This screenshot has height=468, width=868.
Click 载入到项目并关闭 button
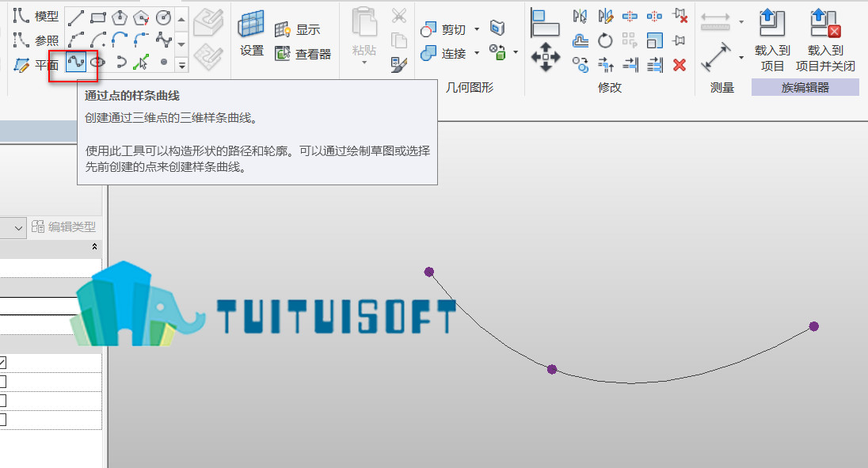pyautogui.click(x=825, y=40)
